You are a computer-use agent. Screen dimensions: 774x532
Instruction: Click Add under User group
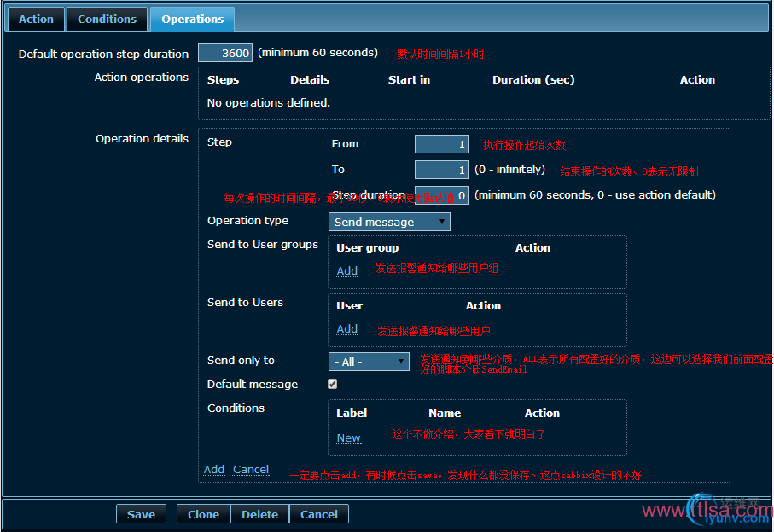coord(346,270)
